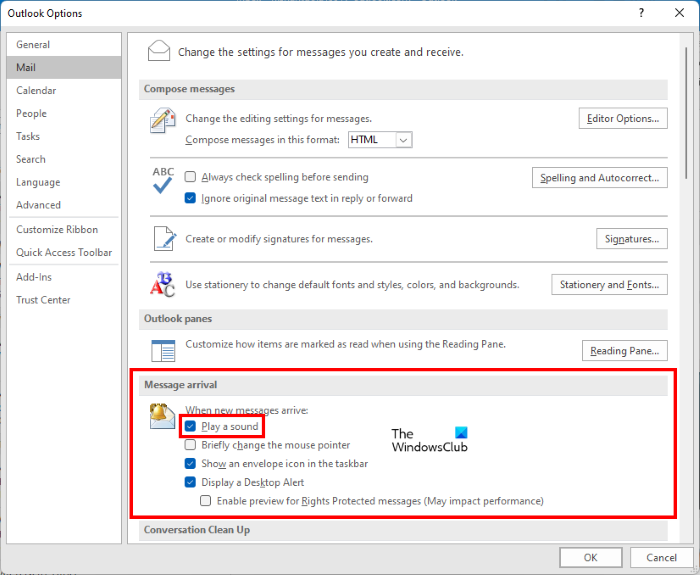Screen dimensions: 700x575
Task: Click the Outlook panes section header
Action: pos(403,319)
